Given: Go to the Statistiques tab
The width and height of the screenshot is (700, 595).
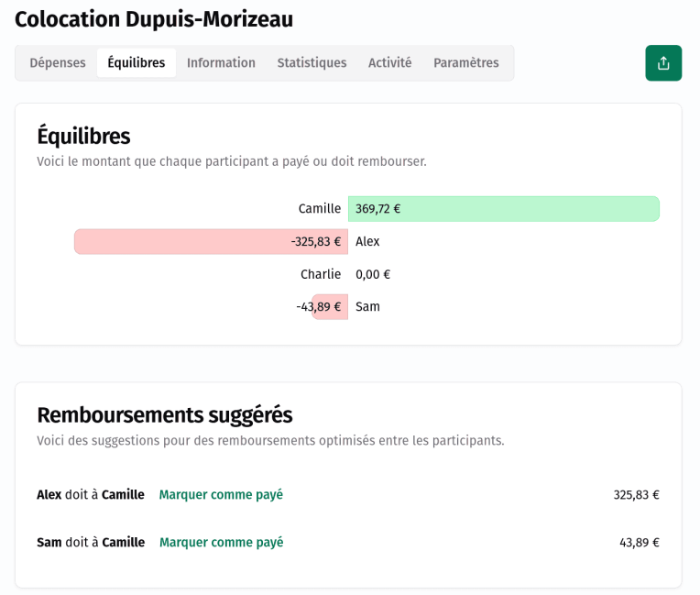Looking at the screenshot, I should [312, 63].
